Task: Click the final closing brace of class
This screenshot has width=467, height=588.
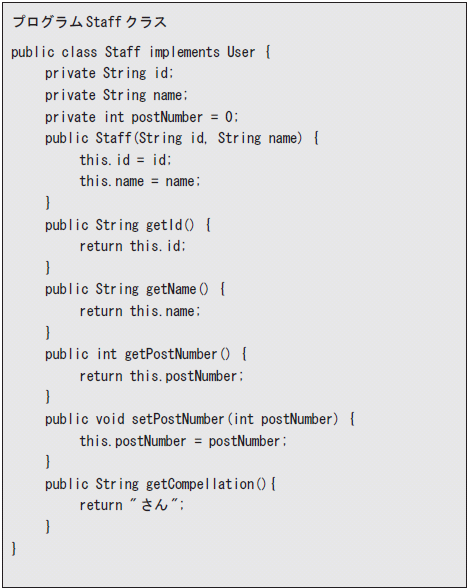Action: [14, 548]
